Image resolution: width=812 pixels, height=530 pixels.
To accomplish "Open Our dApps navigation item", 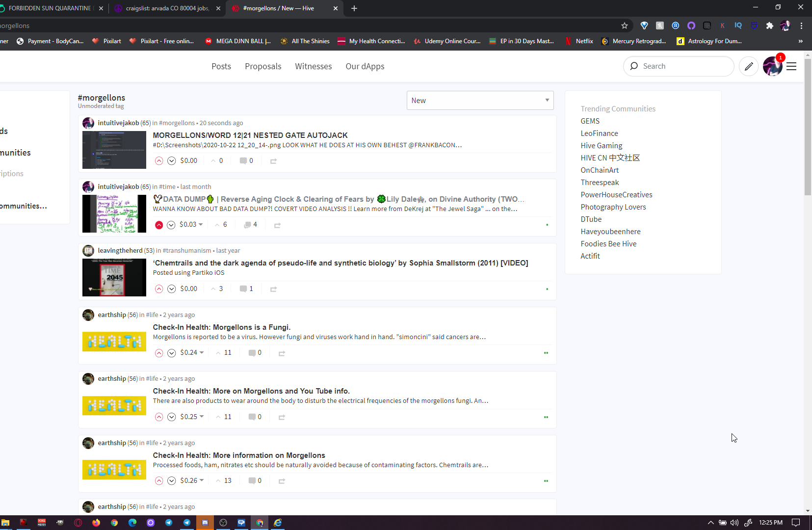I will tap(365, 66).
